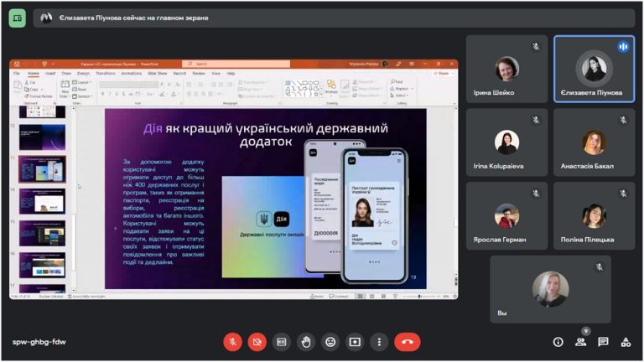
Task: Show the participants list icon
Action: (x=581, y=342)
